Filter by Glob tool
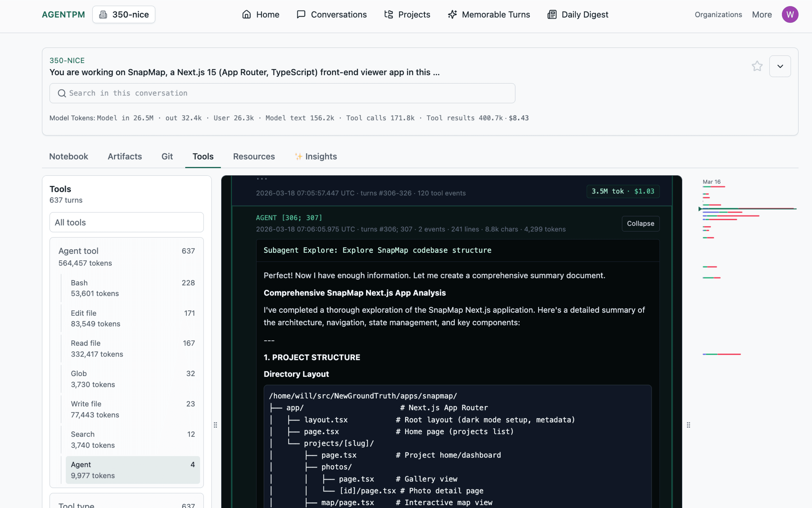 point(133,379)
